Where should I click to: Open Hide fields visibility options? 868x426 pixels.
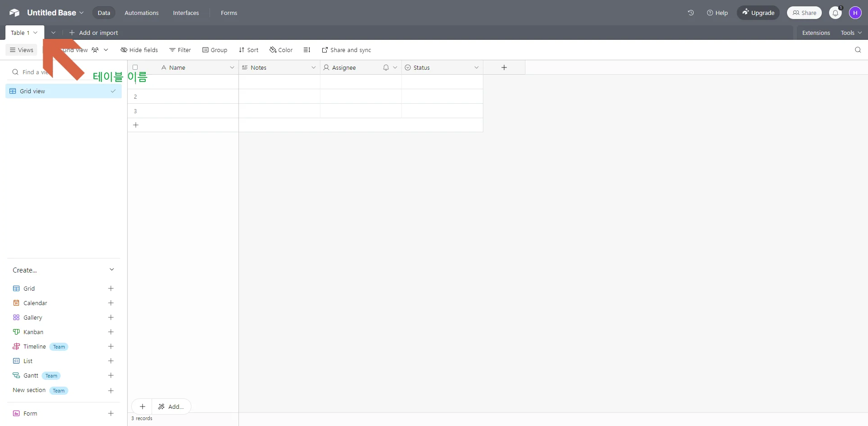tap(139, 50)
